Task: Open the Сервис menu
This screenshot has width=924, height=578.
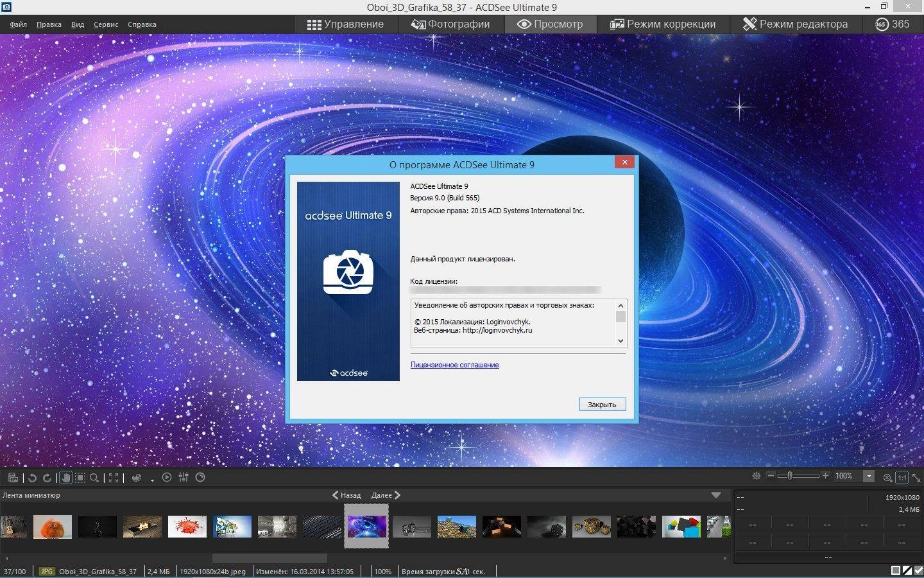Action: (106, 24)
